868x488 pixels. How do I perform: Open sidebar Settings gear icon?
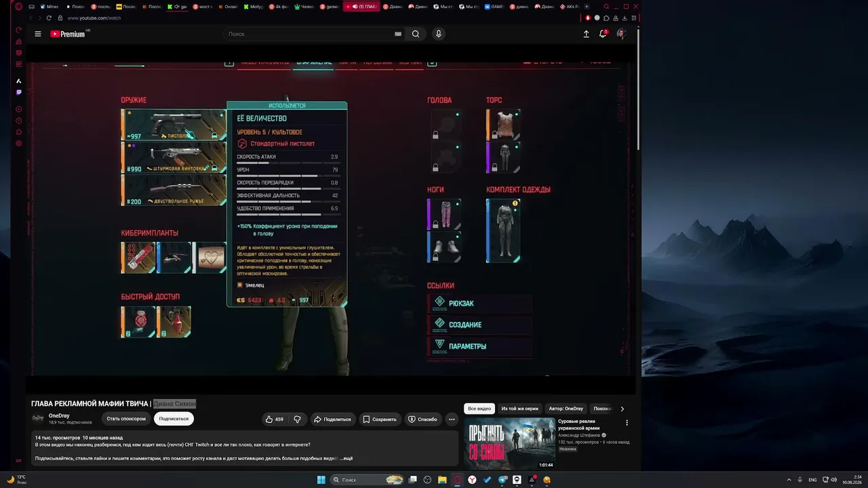[19, 144]
